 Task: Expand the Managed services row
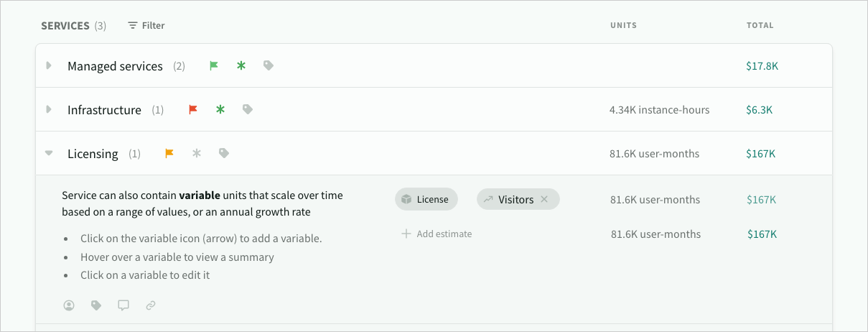[49, 65]
